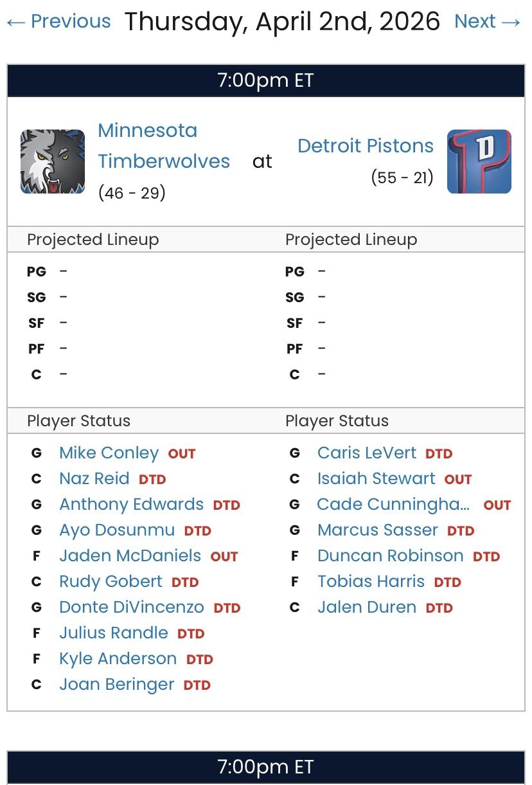
Task: Open the Minnesota Timberwolves team page
Action: coord(163,146)
